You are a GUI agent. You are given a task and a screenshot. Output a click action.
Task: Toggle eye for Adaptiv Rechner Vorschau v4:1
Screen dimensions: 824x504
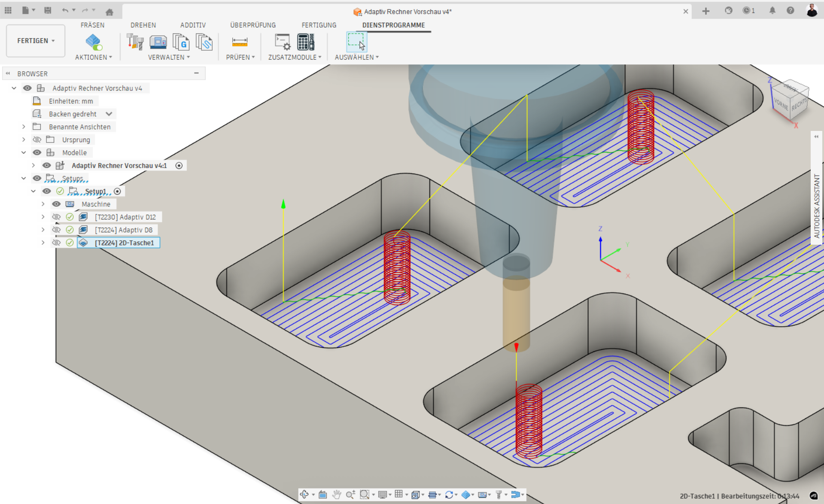[x=47, y=165]
